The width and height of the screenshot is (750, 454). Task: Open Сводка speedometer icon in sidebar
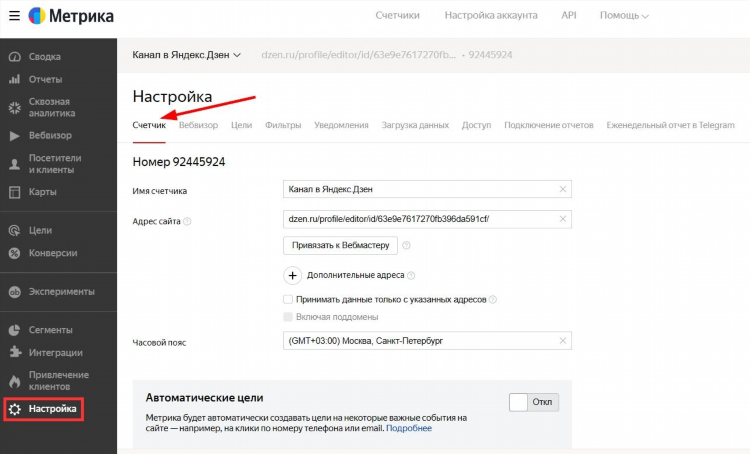coord(15,56)
